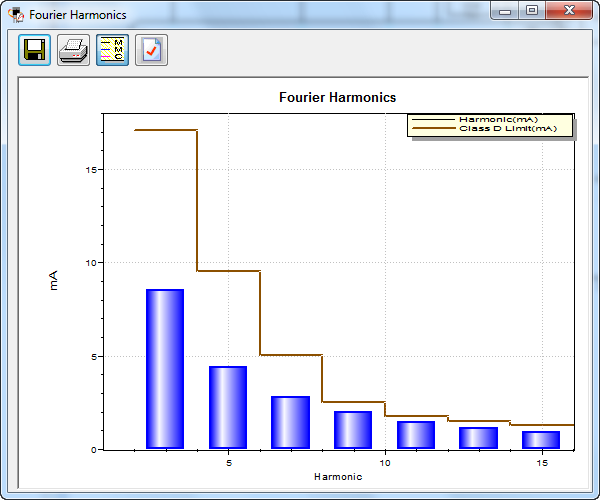
Task: Click the Fourier Harmonics window app icon
Action: tap(15, 15)
